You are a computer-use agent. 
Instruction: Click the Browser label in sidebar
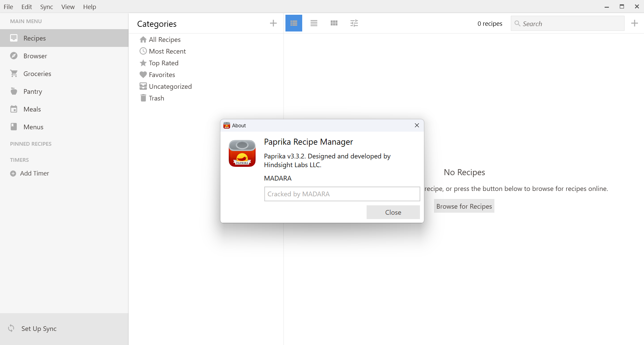click(35, 56)
